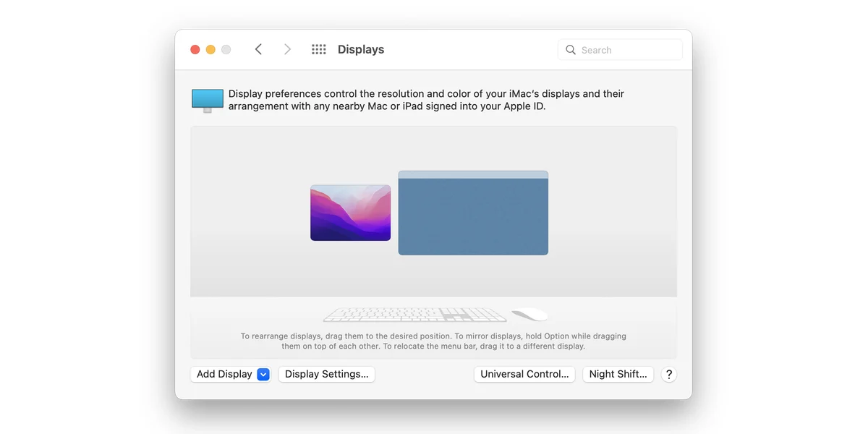This screenshot has width=868, height=434.
Task: Select the Monterey wallpaper display thumbnail
Action: 351,213
